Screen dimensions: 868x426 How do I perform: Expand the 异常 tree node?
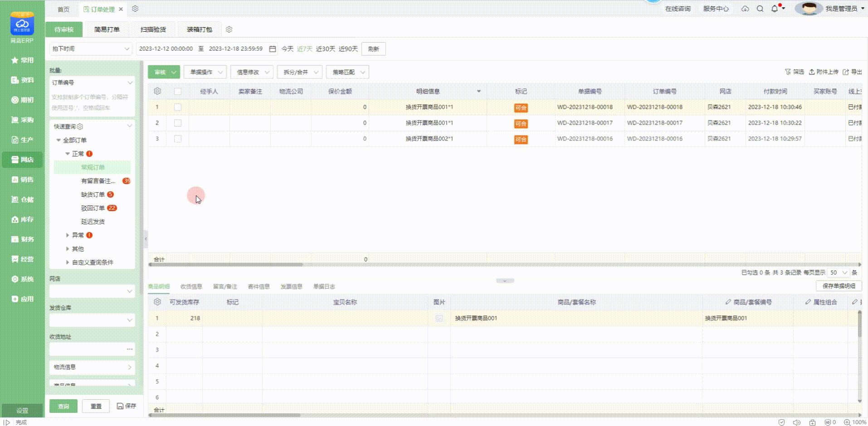(68, 235)
